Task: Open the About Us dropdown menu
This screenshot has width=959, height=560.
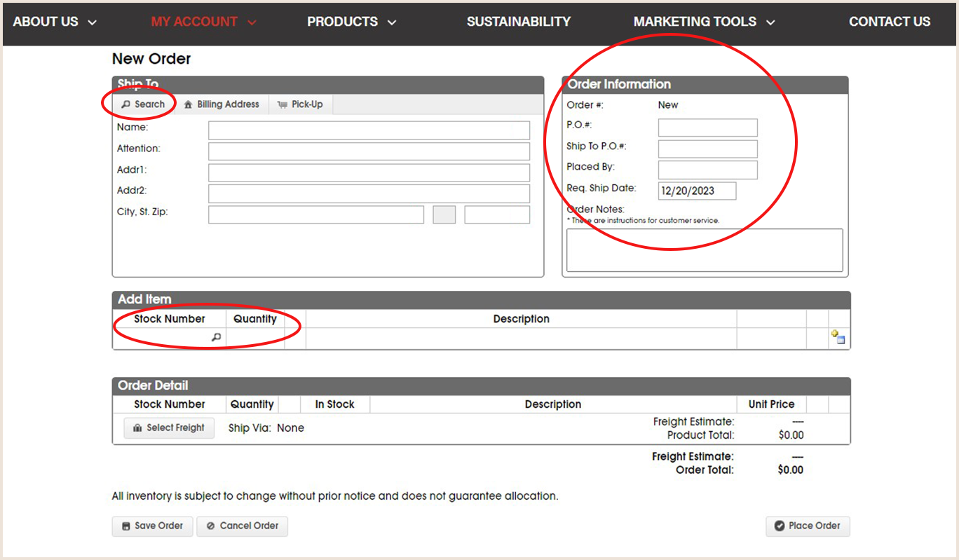Action: [x=55, y=22]
